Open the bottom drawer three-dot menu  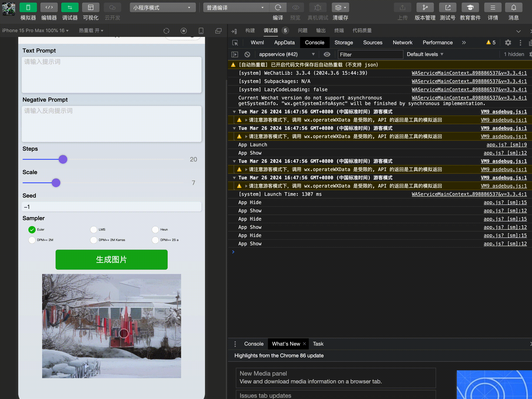[x=235, y=344]
